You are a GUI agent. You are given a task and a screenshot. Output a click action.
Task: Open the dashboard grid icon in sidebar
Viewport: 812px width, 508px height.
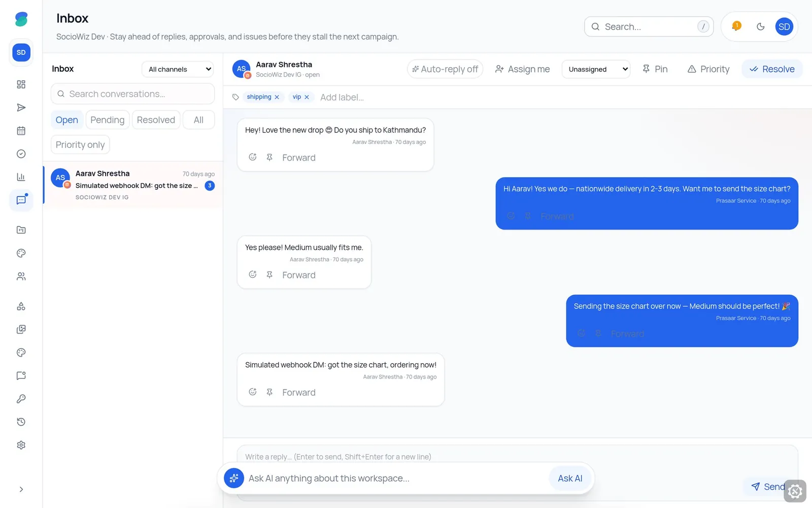coord(21,84)
